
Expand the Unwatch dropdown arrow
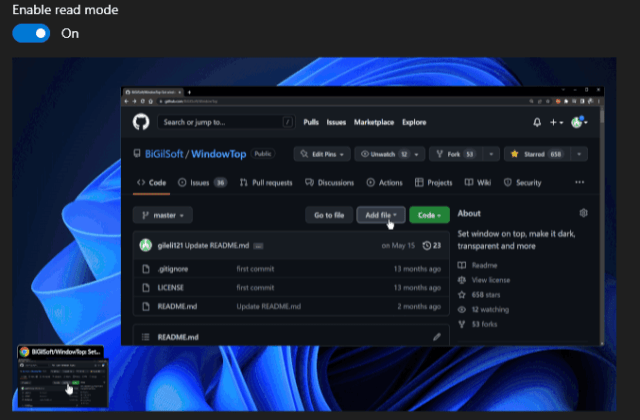pyautogui.click(x=417, y=154)
